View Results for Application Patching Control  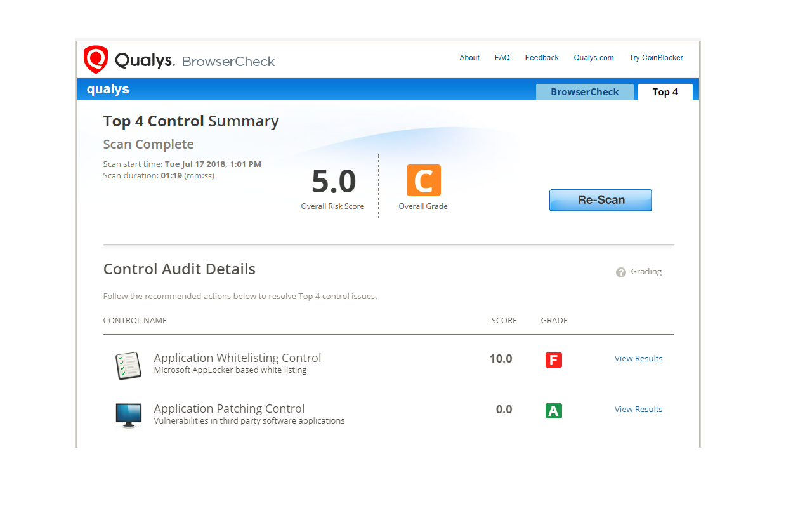click(x=638, y=410)
